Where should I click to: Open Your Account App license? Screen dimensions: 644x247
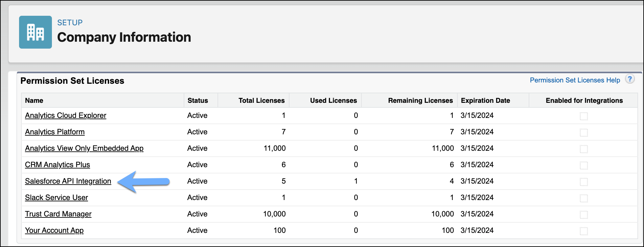click(54, 230)
